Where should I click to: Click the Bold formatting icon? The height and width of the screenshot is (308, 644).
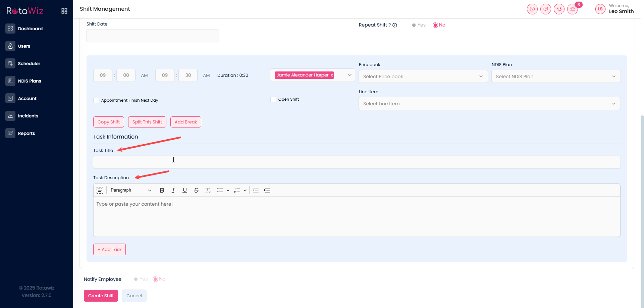[162, 190]
